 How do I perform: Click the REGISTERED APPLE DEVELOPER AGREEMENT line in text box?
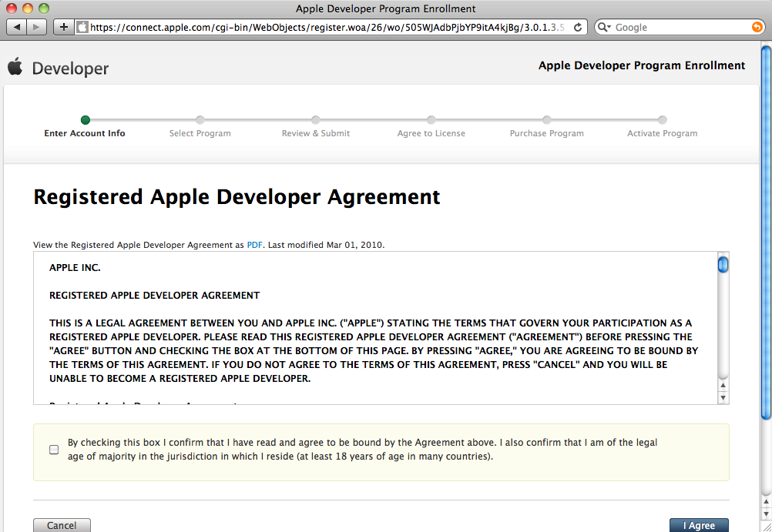(155, 296)
